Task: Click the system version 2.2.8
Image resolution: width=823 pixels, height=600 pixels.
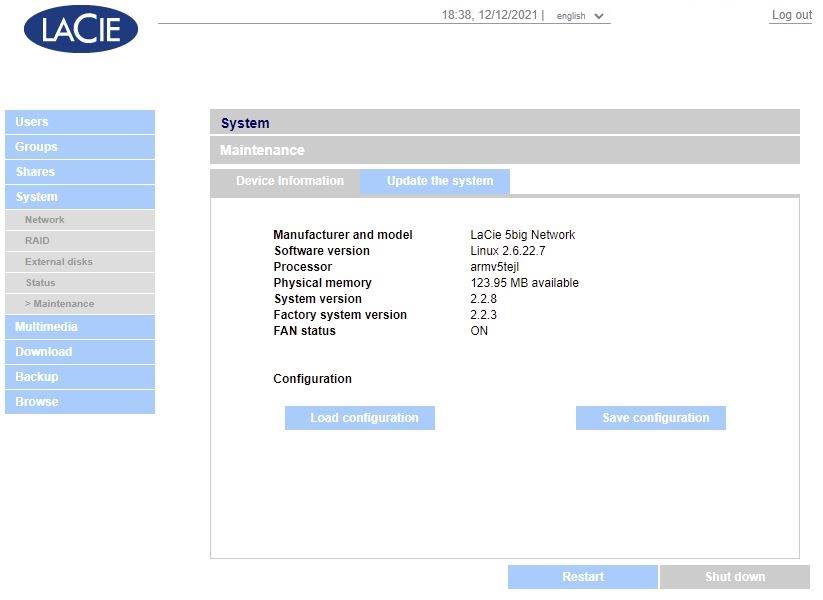Action: tap(483, 299)
